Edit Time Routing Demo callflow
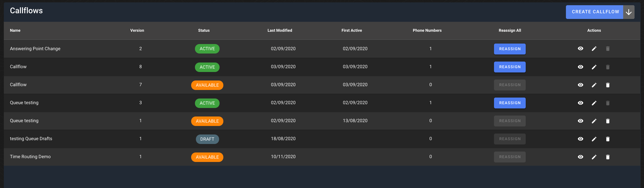 (x=594, y=157)
